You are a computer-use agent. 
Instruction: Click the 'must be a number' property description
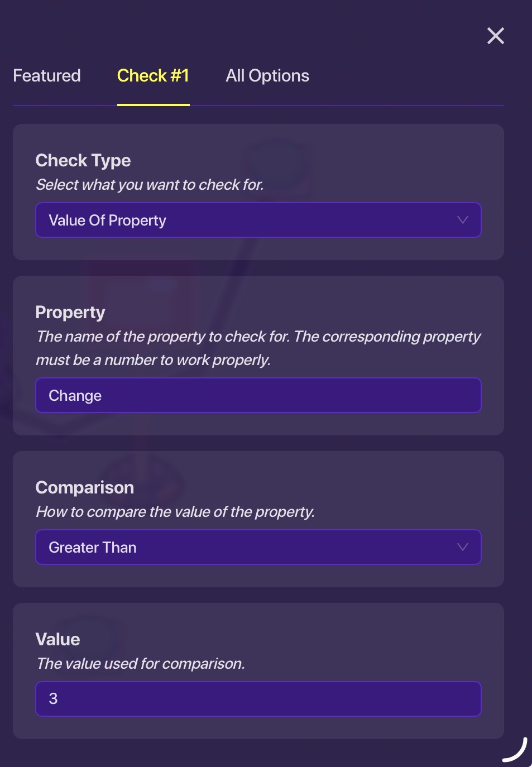click(x=153, y=360)
